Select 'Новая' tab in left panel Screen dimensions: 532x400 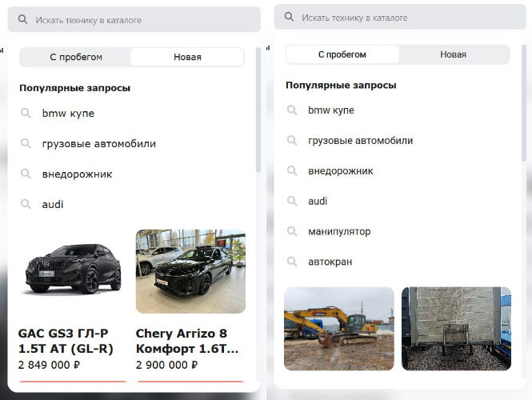click(187, 57)
